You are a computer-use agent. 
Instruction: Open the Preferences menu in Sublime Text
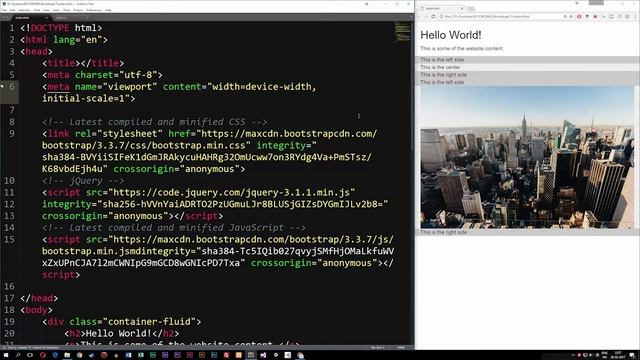(x=94, y=10)
